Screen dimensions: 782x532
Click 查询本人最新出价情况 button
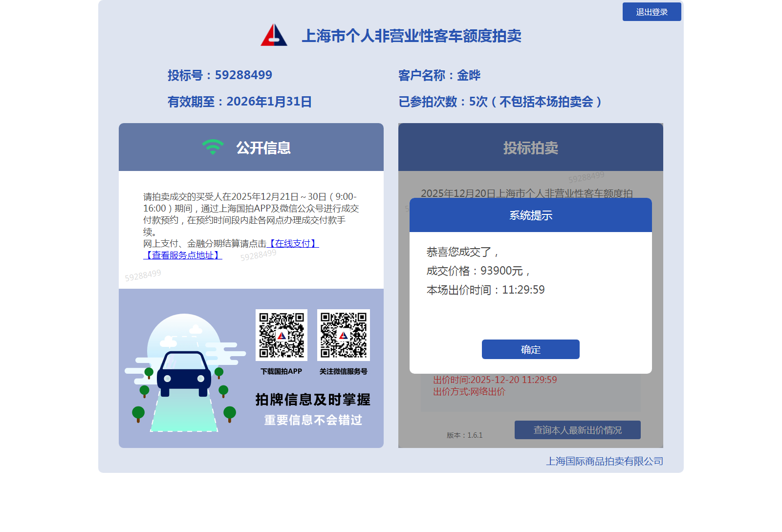(577, 430)
